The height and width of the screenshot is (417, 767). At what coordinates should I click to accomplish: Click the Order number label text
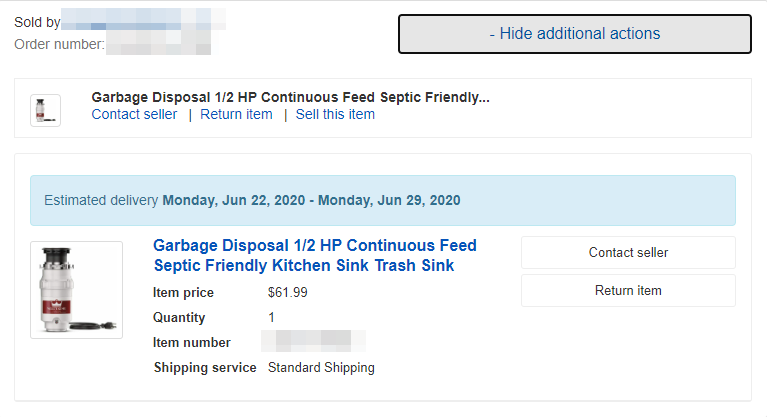tap(59, 44)
